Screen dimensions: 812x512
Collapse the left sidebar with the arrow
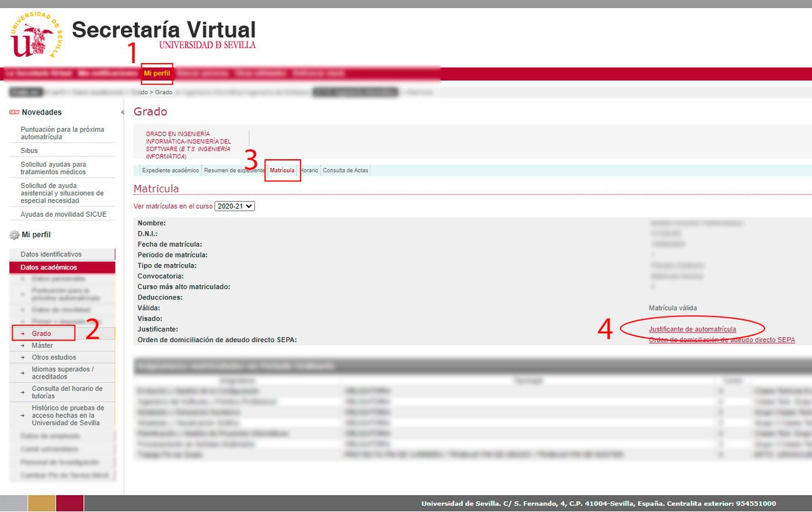pos(122,112)
